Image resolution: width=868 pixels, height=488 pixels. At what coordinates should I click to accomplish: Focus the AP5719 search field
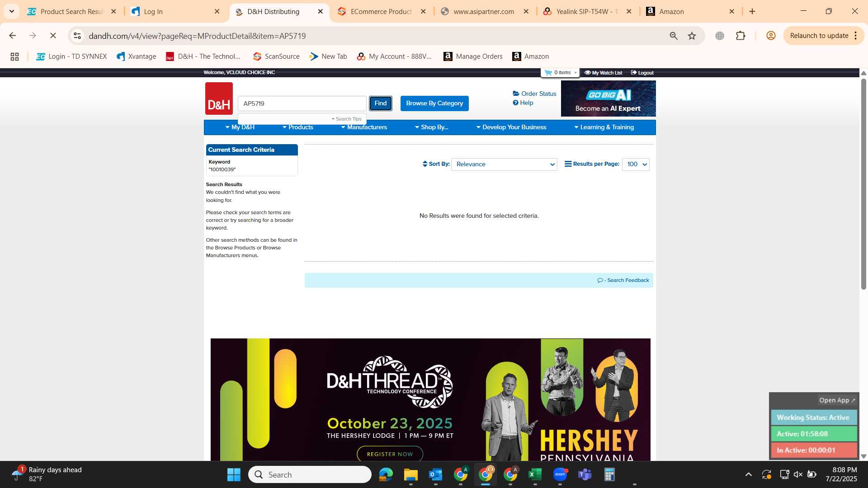click(302, 103)
